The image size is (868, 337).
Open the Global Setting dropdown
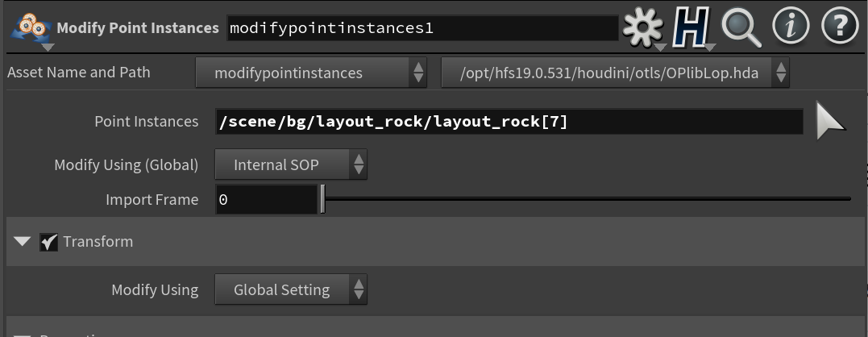(291, 289)
